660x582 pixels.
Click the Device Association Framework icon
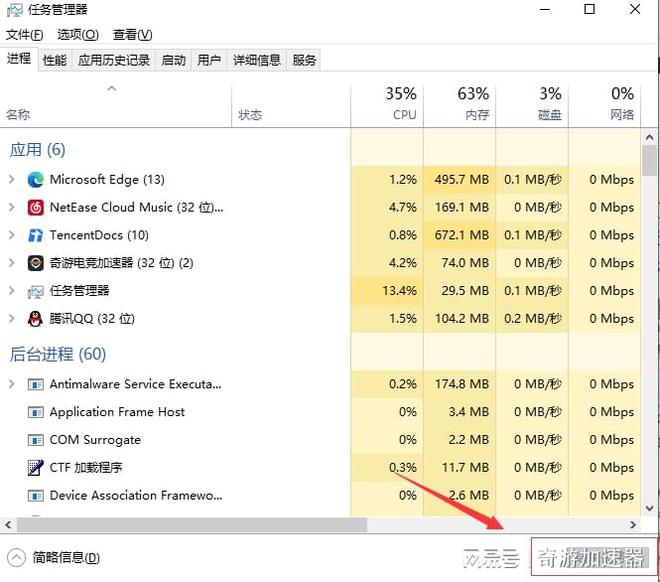tap(35, 496)
